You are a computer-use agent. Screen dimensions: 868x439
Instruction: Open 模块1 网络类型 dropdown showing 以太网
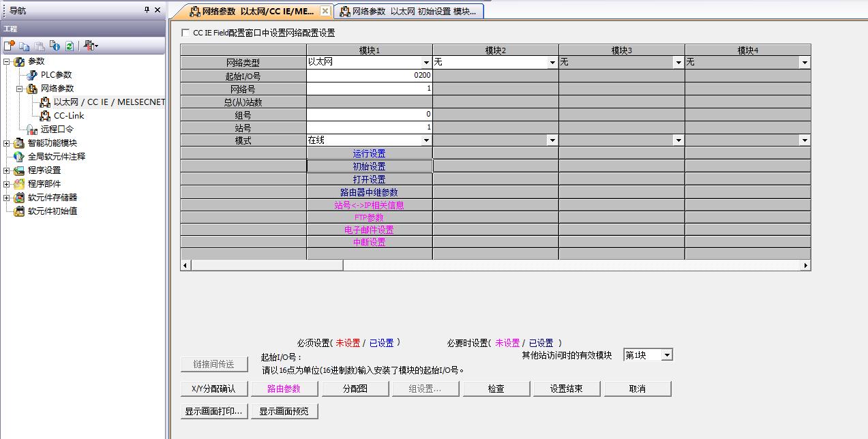[426, 63]
